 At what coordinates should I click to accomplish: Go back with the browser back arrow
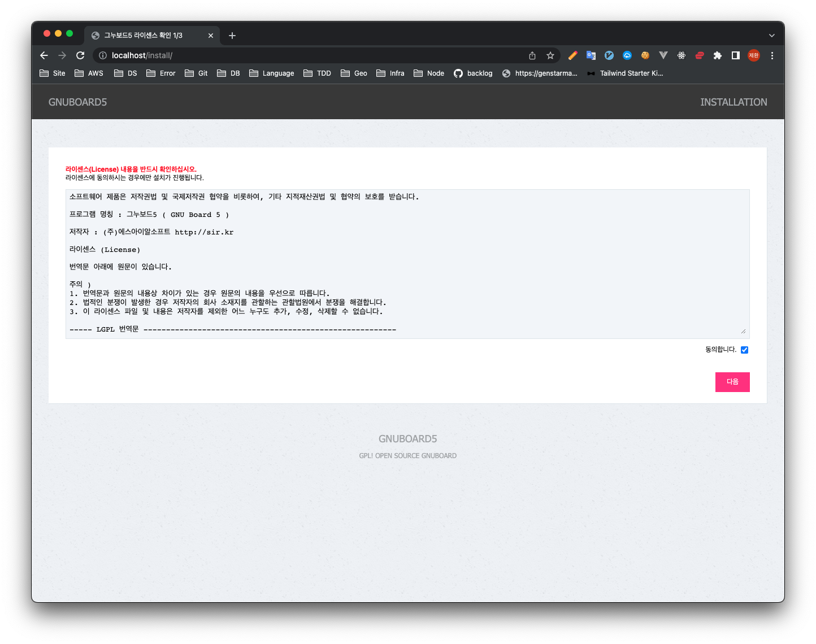44,55
